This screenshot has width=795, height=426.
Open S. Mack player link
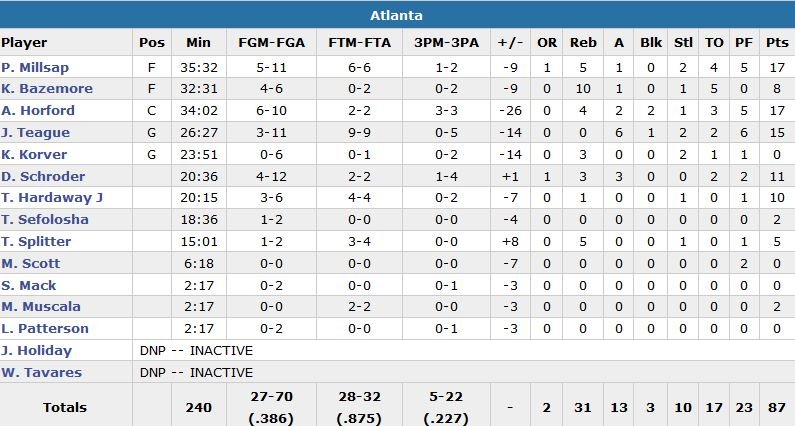click(x=30, y=286)
